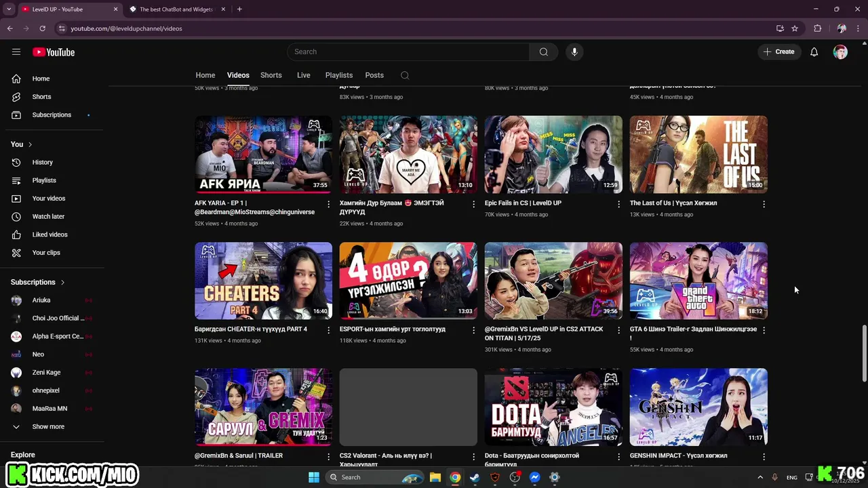This screenshot has height=488, width=868.
Task: Expand the 'You' section chevron
Action: (30, 144)
